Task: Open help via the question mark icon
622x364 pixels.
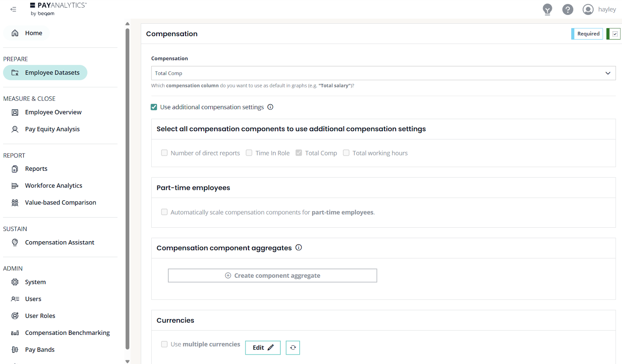Action: [x=568, y=9]
